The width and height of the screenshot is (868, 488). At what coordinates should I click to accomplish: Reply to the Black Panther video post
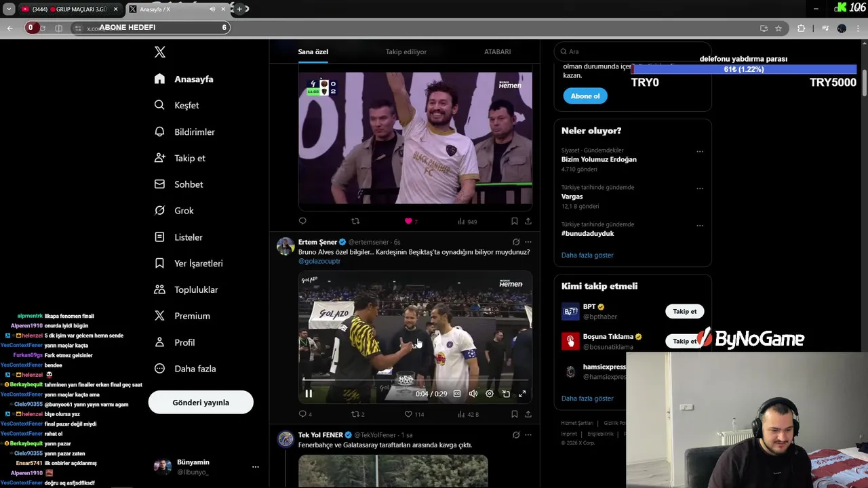302,221
